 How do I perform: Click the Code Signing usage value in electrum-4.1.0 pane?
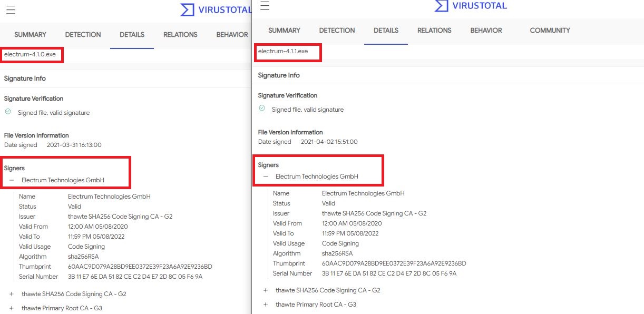tap(86, 247)
